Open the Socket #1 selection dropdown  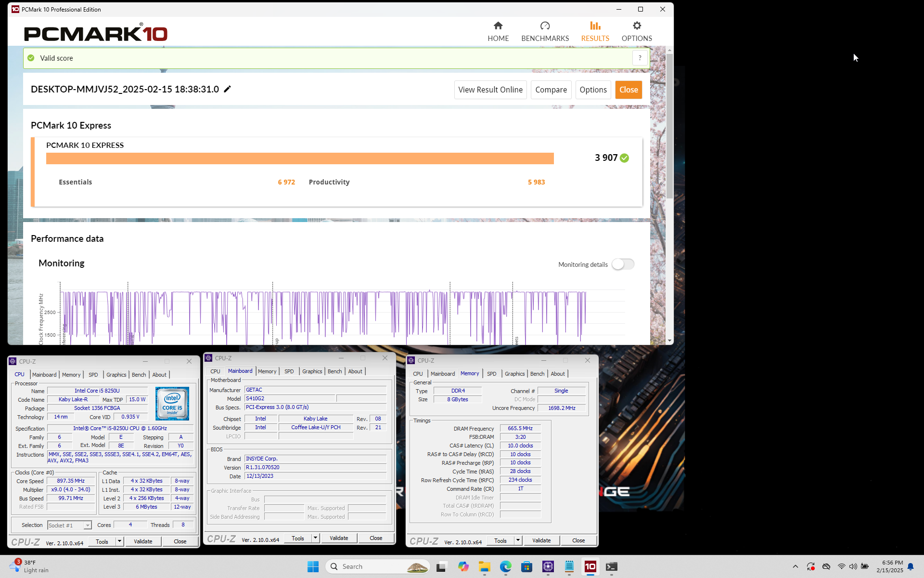(x=69, y=525)
